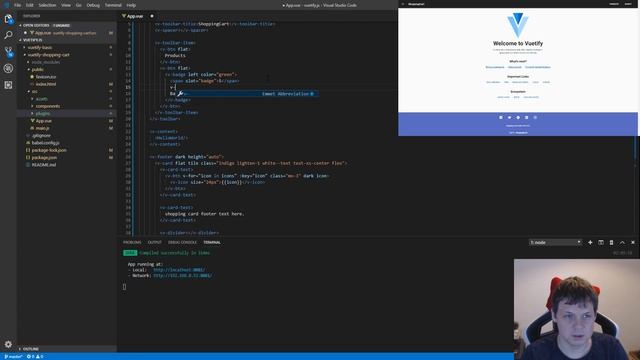640x360 pixels.
Task: Expand the Outline section
Action: [x=31, y=349]
